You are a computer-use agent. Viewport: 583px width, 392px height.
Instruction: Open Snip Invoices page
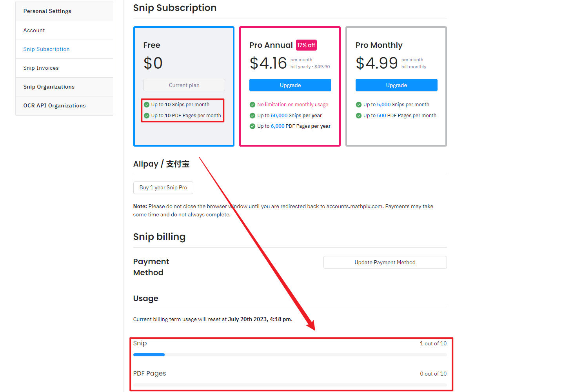pyautogui.click(x=41, y=68)
